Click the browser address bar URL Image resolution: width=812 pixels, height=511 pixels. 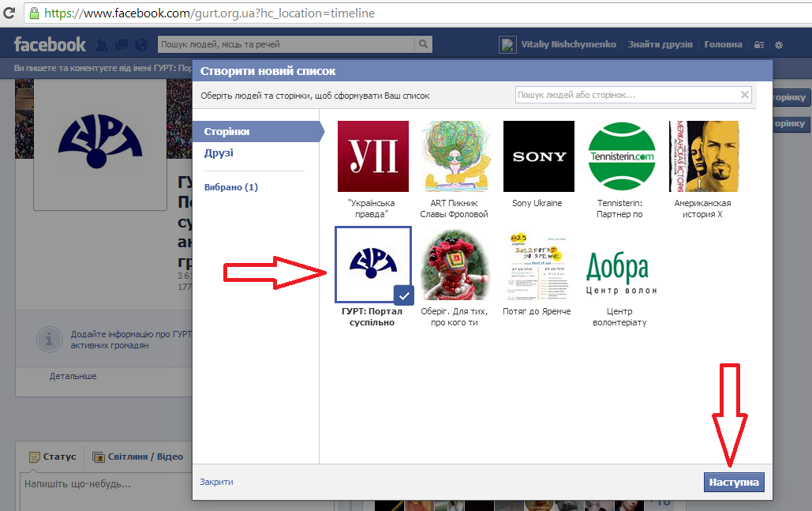coord(209,13)
